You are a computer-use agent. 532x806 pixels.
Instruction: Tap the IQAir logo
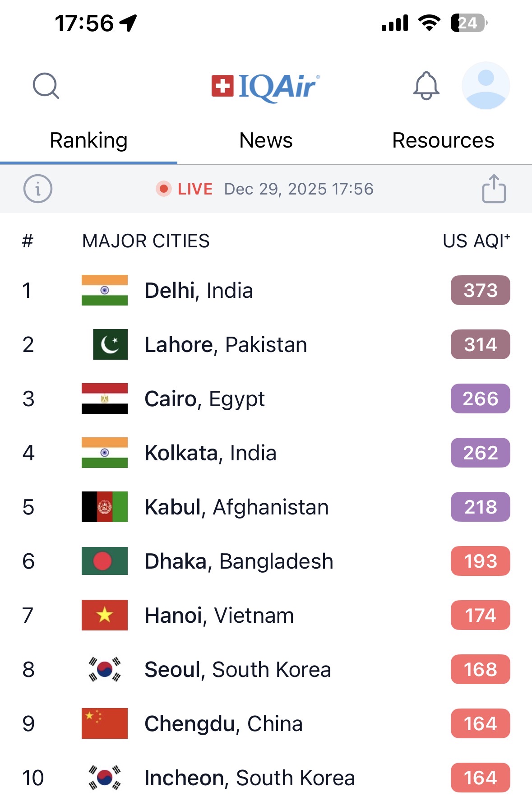click(x=266, y=87)
